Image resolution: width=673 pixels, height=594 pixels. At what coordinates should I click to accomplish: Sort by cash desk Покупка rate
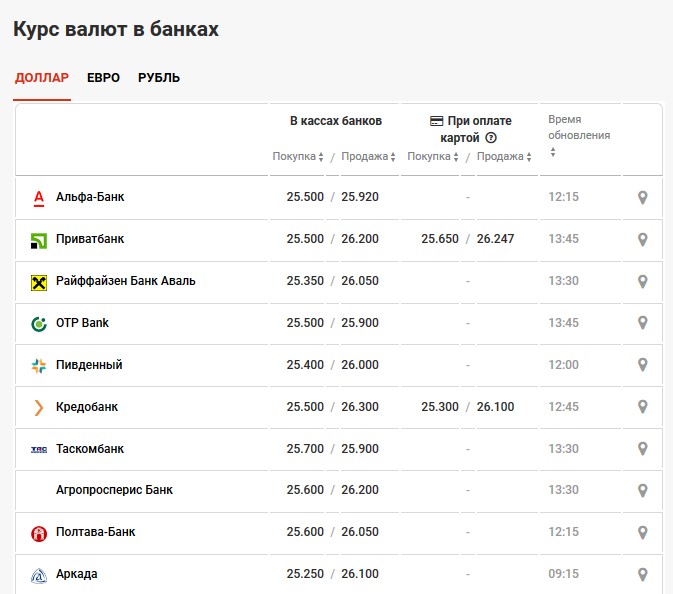point(298,157)
